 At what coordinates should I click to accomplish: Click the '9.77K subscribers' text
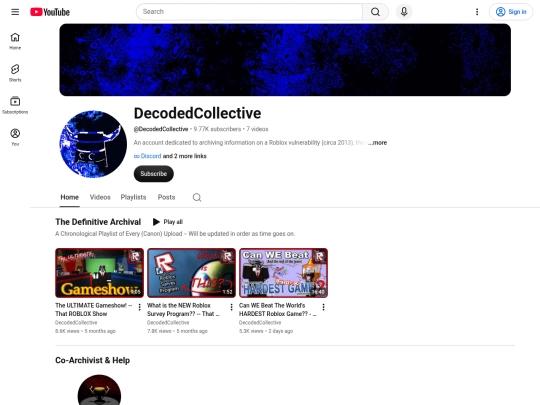pyautogui.click(x=217, y=129)
